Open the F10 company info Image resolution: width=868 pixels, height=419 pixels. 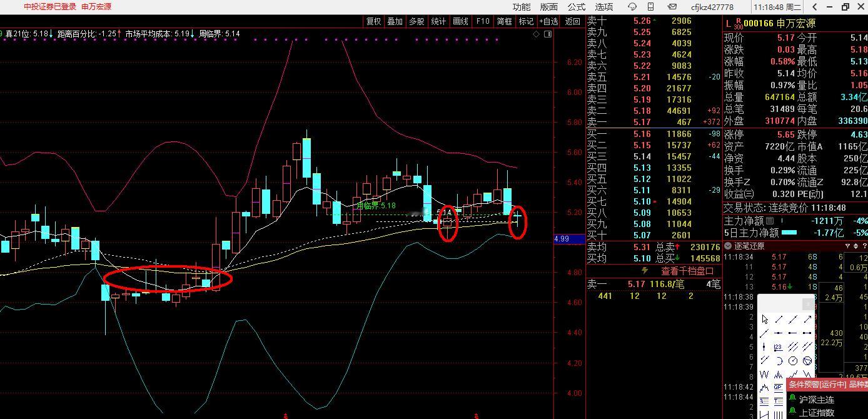[x=483, y=21]
